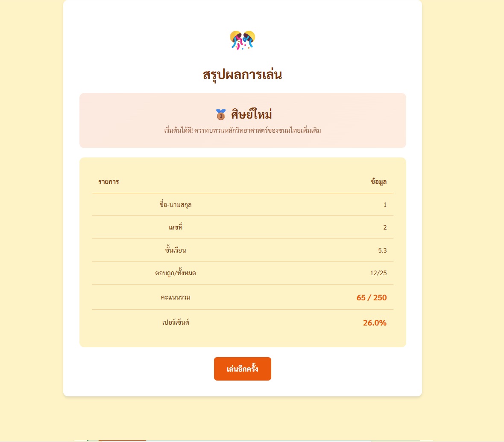Click the 12/25 correct answers value

click(378, 273)
